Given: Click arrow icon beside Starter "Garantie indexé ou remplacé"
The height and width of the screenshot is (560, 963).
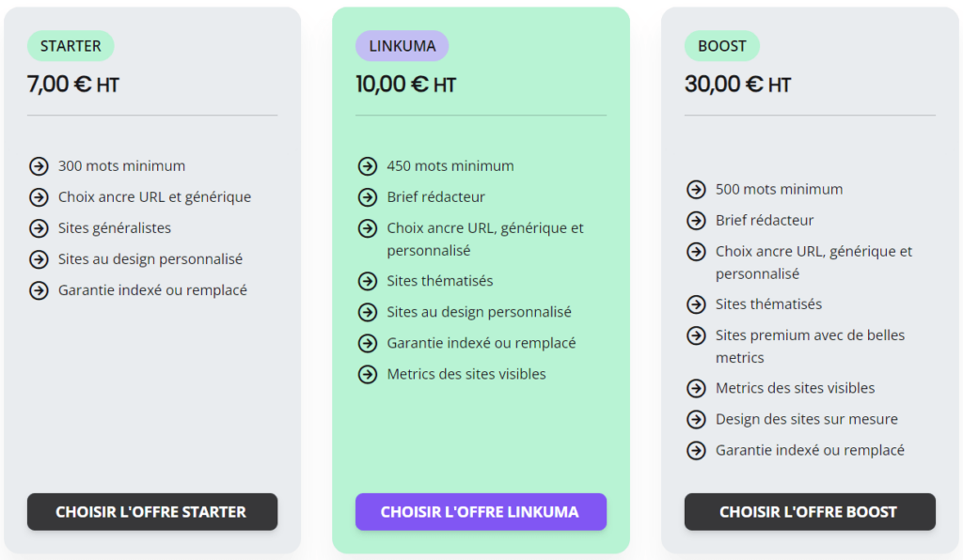Looking at the screenshot, I should coord(39,290).
